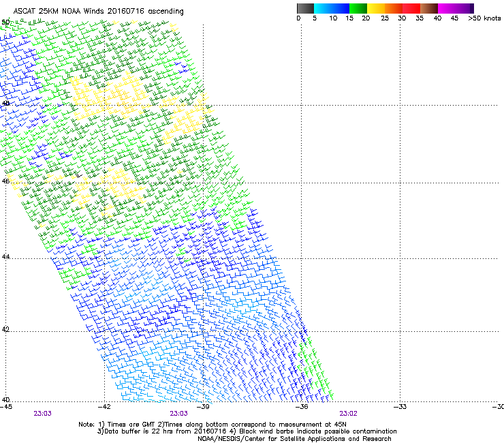The height and width of the screenshot is (443, 504).
Task: Click the longitude label -39
Action: tap(203, 407)
